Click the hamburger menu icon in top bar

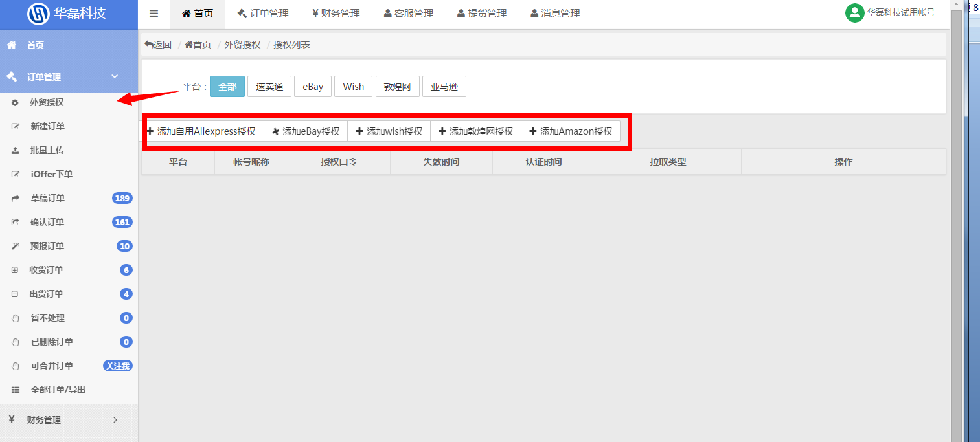pyautogui.click(x=154, y=14)
